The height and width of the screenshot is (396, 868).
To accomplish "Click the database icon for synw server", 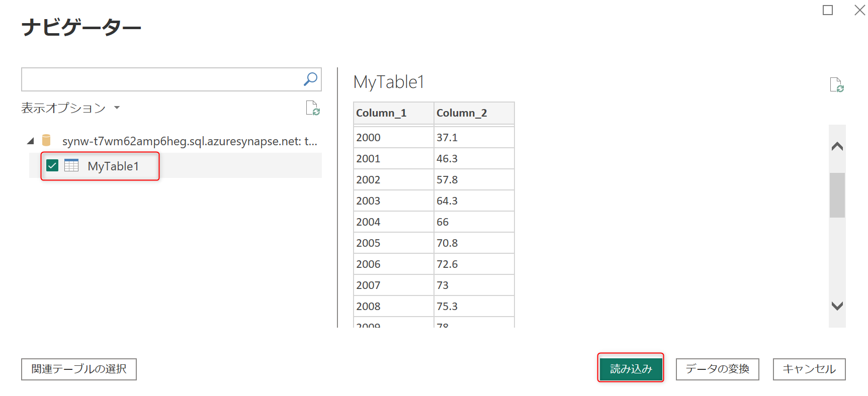I will [46, 141].
